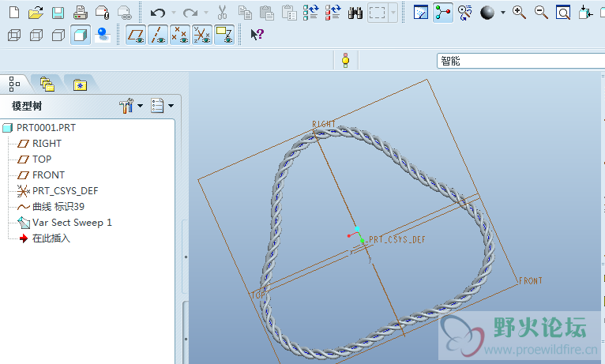This screenshot has height=364, width=605.
Task: Click the context help arrow with question mark
Action: click(x=257, y=35)
